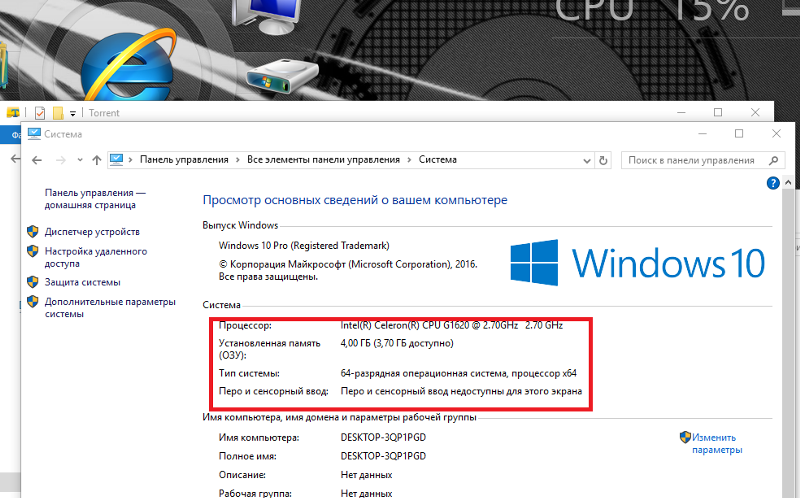Close the Torrent window
This screenshot has height=498, width=800.
755,112
